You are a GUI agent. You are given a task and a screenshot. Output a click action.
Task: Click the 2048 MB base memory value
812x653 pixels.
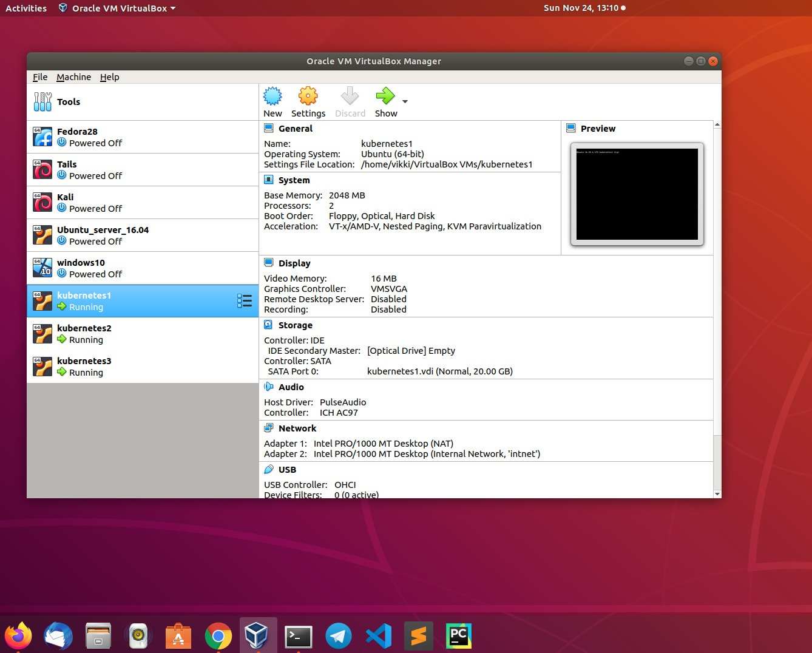coord(347,195)
